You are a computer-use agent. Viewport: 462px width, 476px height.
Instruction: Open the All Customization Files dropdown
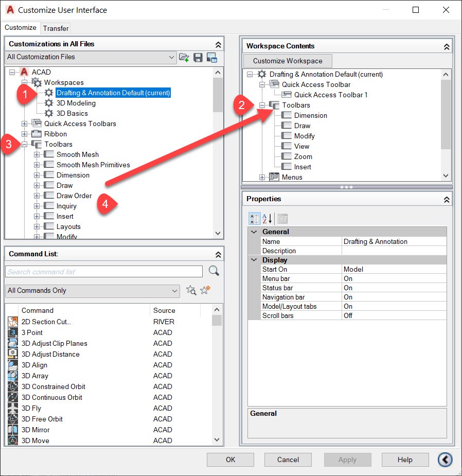pos(91,57)
